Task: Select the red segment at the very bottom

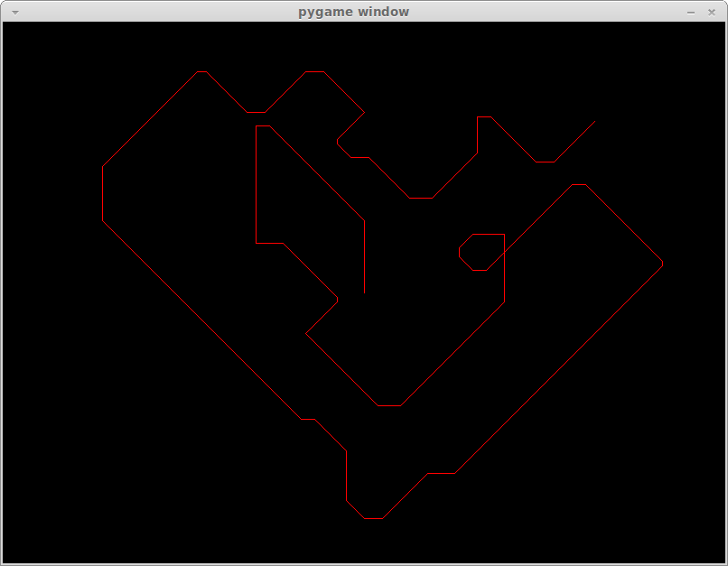Action: (x=373, y=518)
